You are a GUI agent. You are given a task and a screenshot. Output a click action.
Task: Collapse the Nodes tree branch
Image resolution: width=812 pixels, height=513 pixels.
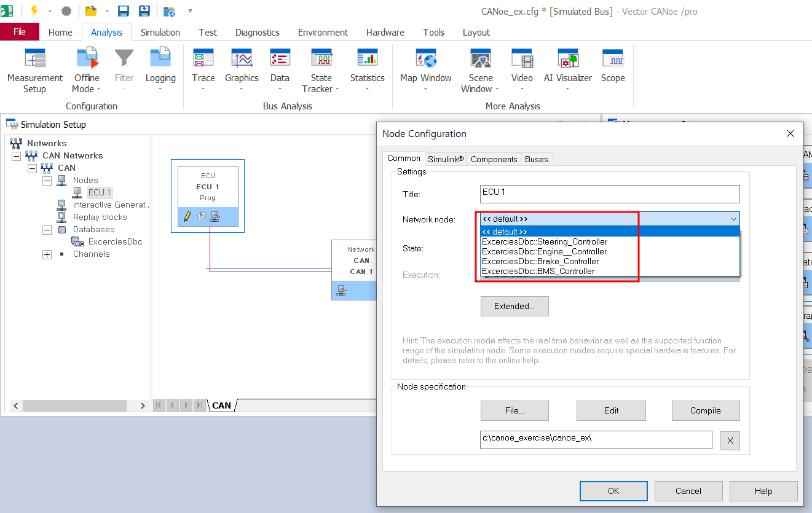(x=47, y=181)
